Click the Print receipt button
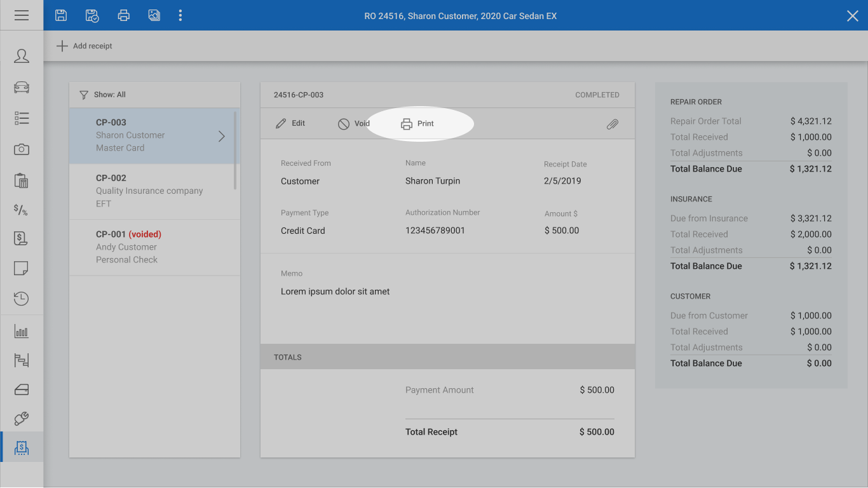This screenshot has width=868, height=488. click(417, 124)
